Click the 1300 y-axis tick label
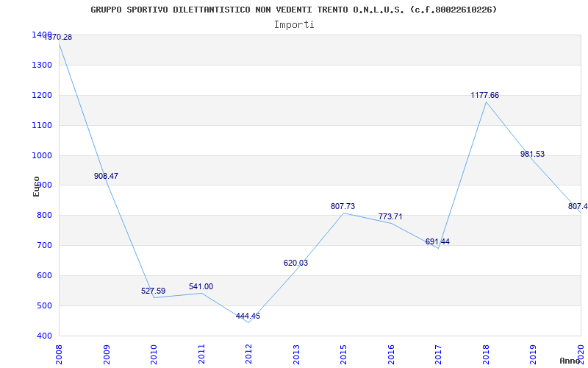Image resolution: width=588 pixels, height=368 pixels. click(42, 65)
